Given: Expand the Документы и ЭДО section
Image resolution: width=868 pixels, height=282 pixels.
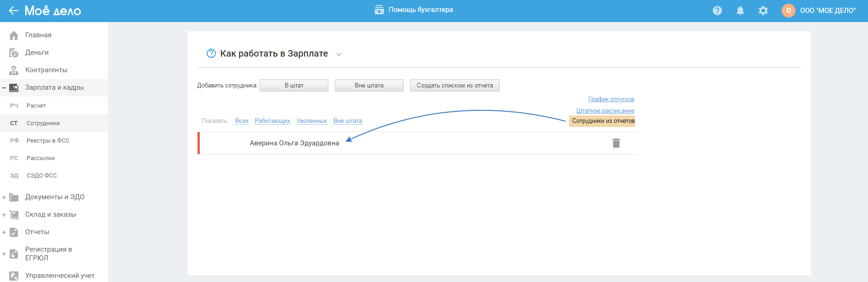Looking at the screenshot, I should coord(4,197).
